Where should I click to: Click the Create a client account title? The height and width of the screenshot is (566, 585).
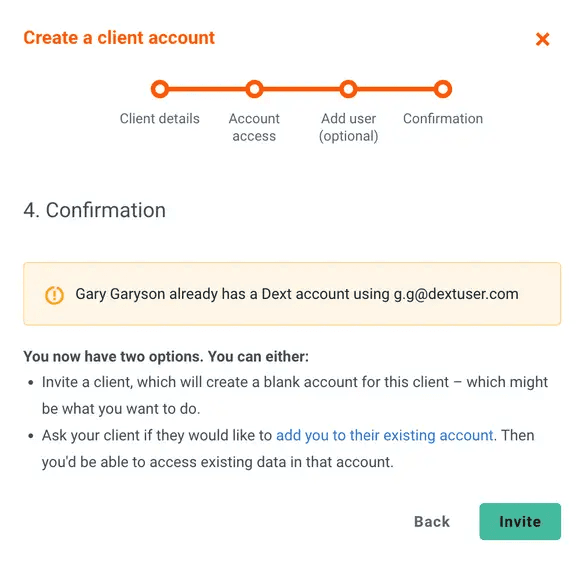click(119, 38)
